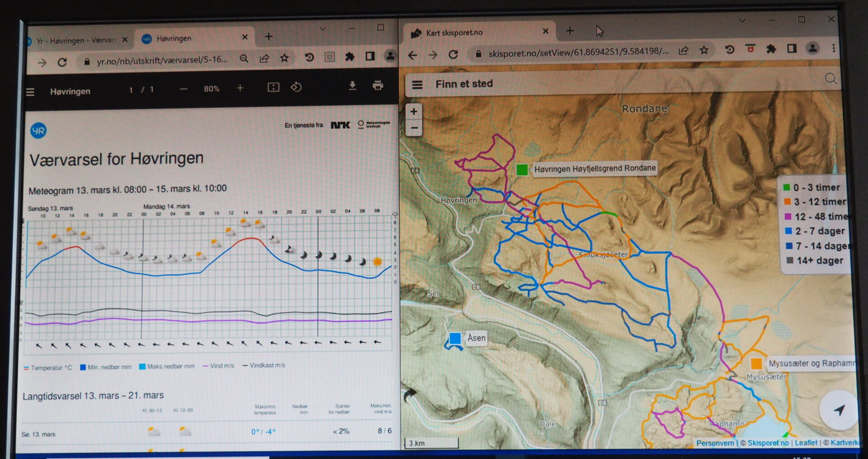Image resolution: width=868 pixels, height=459 pixels.
Task: Close the Kart skisporet.no tab
Action: (546, 31)
